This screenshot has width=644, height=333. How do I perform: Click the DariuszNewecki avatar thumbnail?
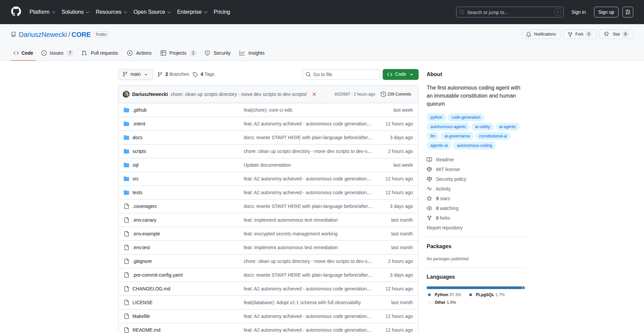pos(126,94)
